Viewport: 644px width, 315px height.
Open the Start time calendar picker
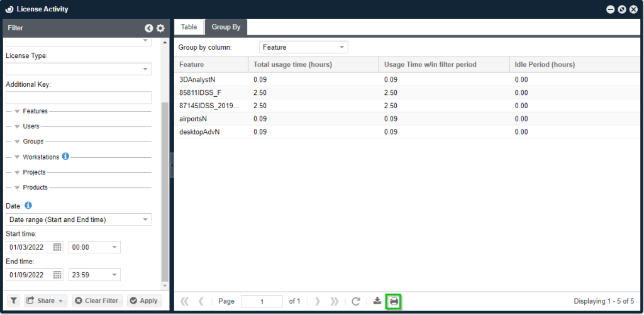pos(57,247)
